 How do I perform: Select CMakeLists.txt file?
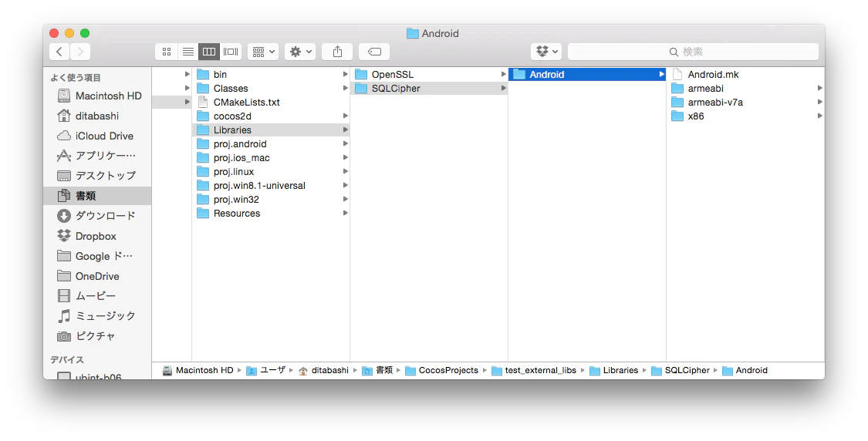(x=271, y=103)
